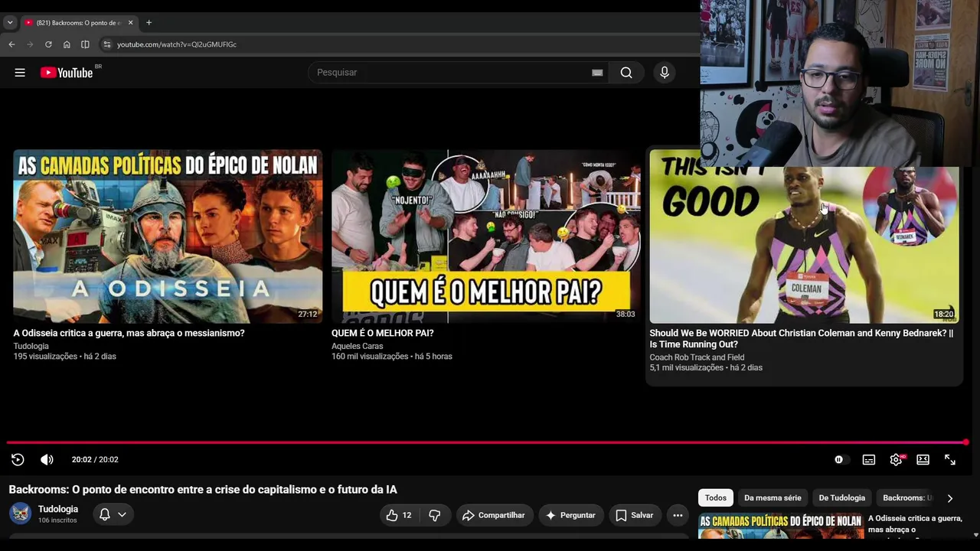Open the Compartilhar share dialog

point(495,515)
